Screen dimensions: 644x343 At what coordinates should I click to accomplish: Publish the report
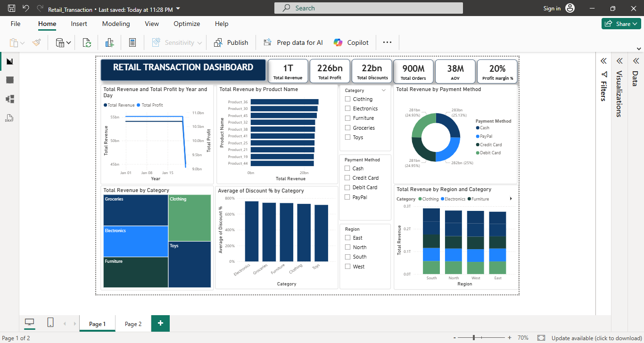click(231, 42)
